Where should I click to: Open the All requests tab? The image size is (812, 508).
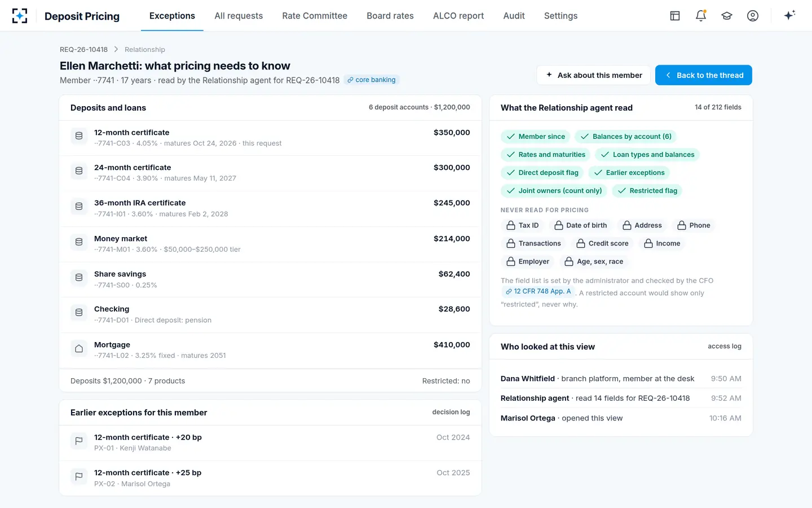pyautogui.click(x=239, y=16)
